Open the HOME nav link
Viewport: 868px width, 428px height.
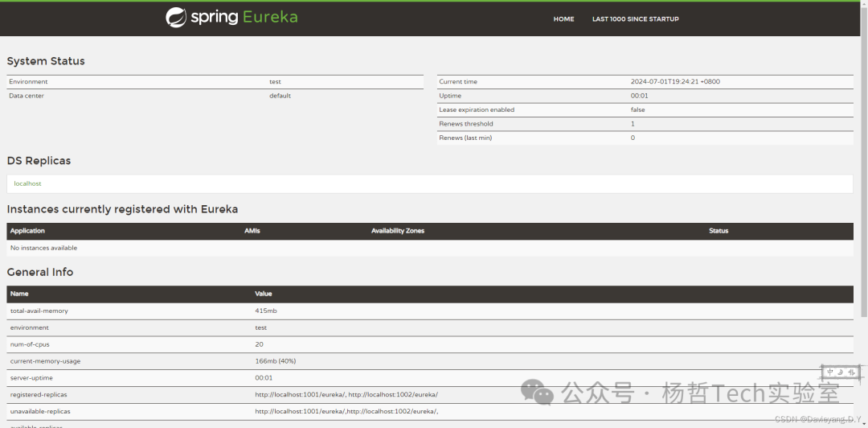(563, 19)
